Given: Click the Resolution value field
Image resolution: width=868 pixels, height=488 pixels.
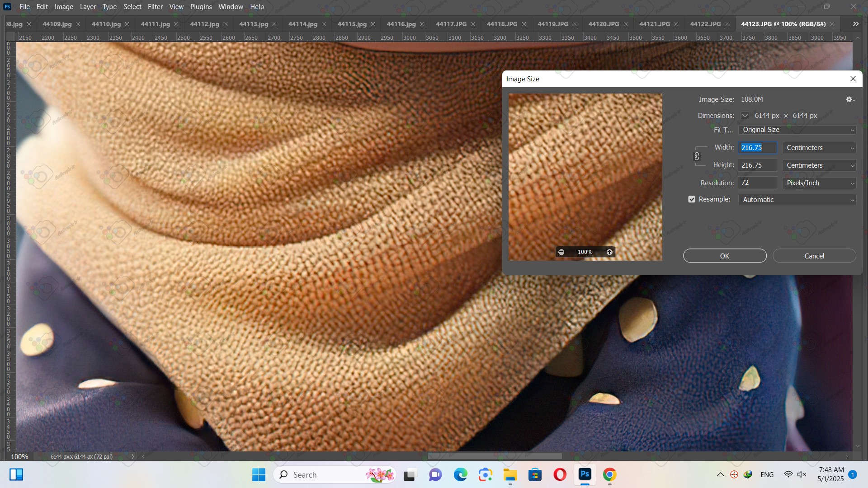Looking at the screenshot, I should pos(757,183).
